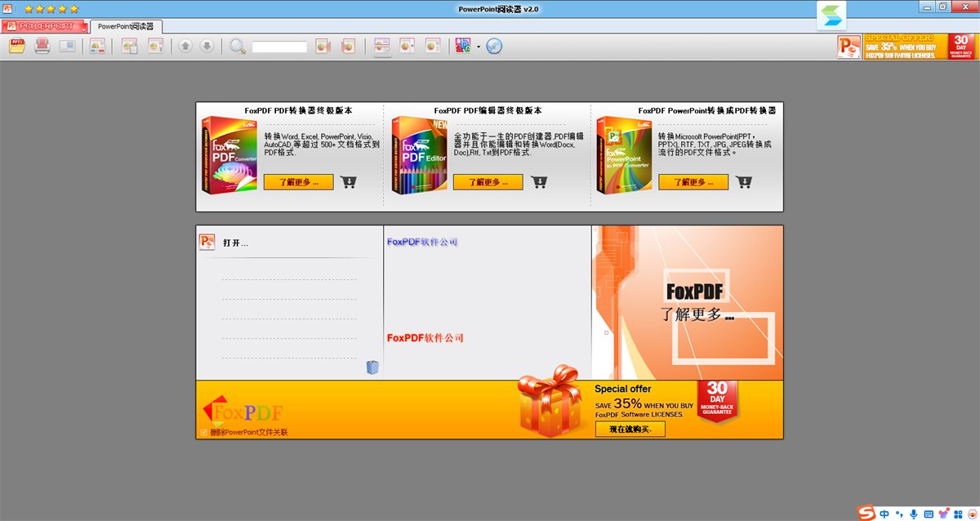The image size is (980, 521).
Task: Click the shopping cart for PDF编辑器终极版本
Action: tap(539, 182)
